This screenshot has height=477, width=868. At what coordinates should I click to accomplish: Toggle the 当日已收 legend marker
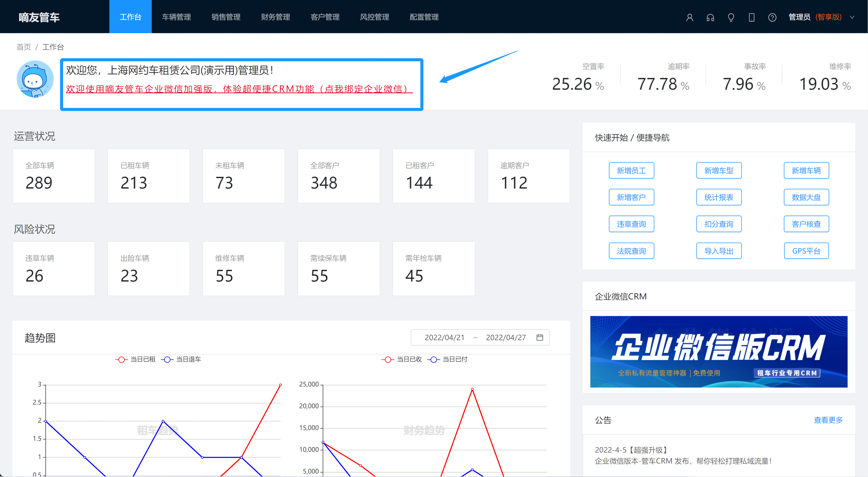coord(388,360)
